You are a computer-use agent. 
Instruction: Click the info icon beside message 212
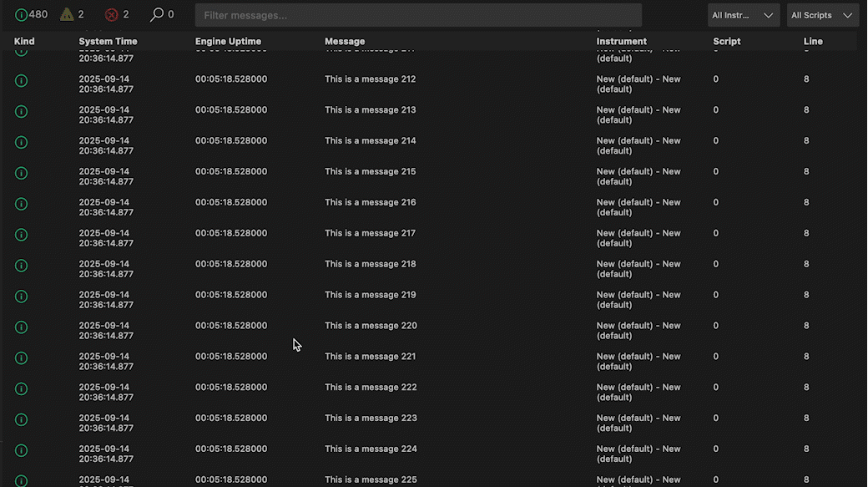(x=21, y=80)
